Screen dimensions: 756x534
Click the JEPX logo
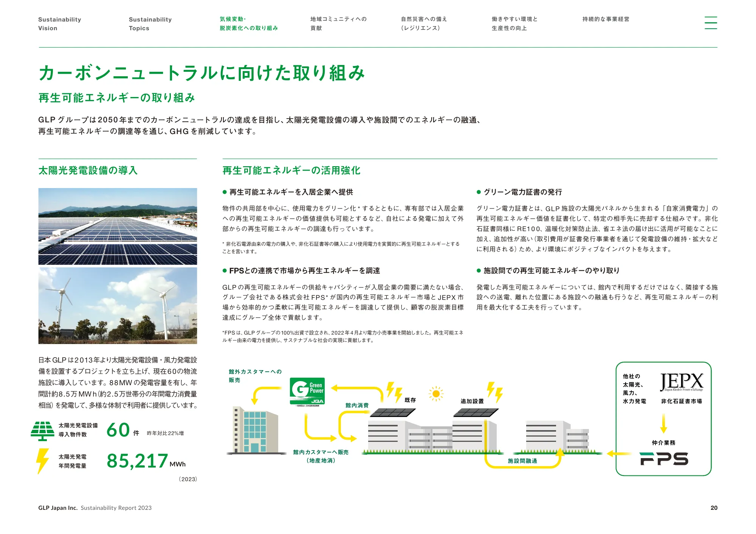[682, 382]
